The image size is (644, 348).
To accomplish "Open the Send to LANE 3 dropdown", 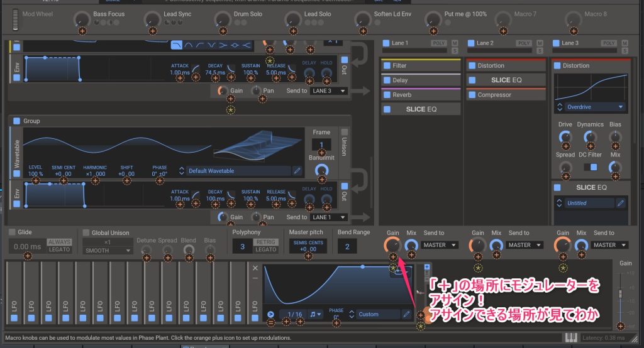I will coord(328,91).
